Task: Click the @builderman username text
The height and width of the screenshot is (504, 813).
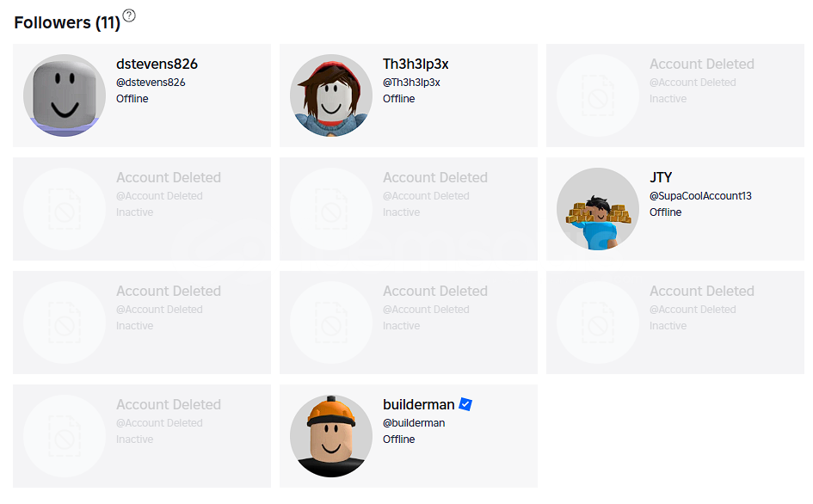Action: point(414,423)
